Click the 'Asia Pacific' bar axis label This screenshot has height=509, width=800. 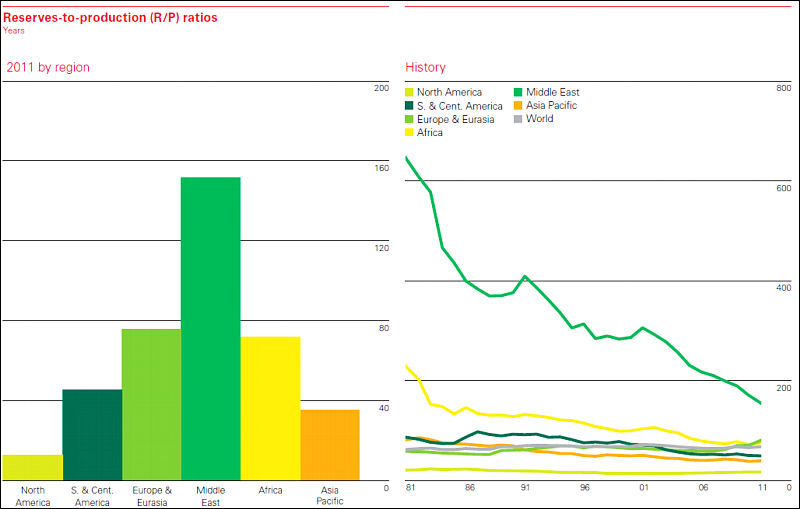(x=330, y=496)
